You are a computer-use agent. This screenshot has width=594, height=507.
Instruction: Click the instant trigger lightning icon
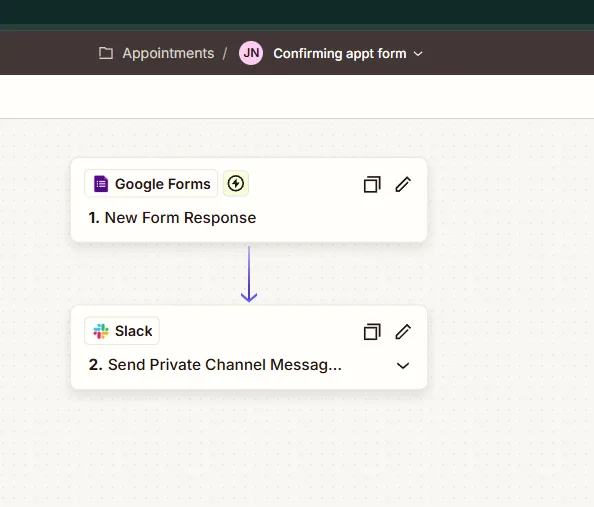[236, 183]
